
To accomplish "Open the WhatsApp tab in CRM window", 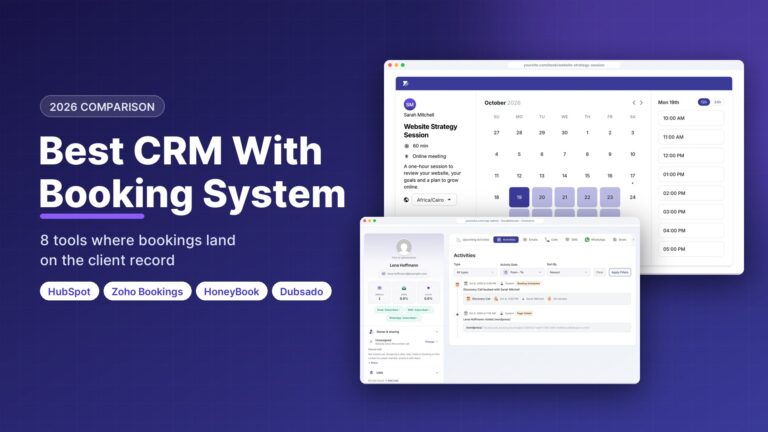I will (595, 240).
